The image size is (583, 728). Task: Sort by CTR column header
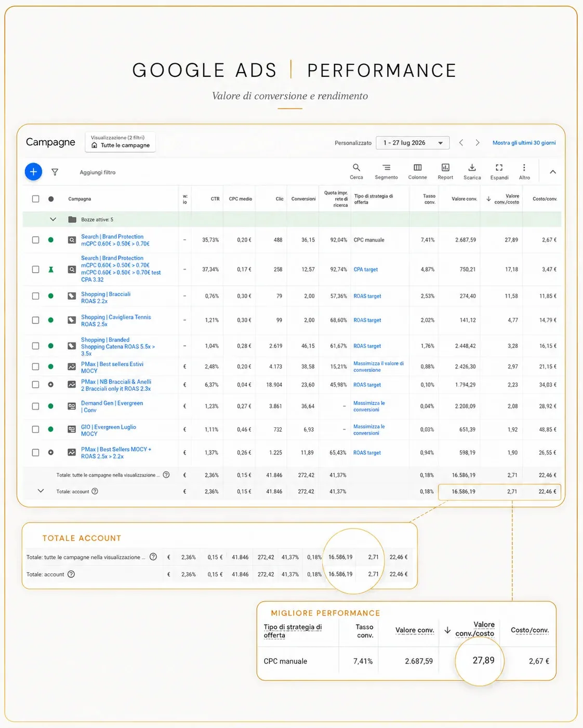pyautogui.click(x=215, y=199)
